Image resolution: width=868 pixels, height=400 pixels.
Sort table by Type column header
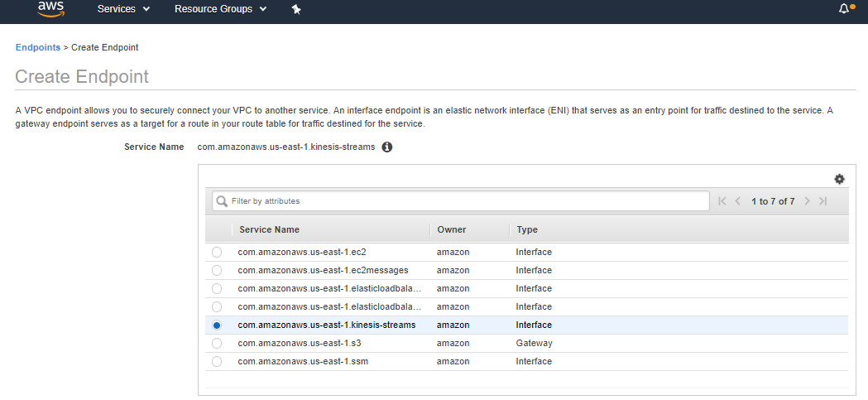click(527, 229)
